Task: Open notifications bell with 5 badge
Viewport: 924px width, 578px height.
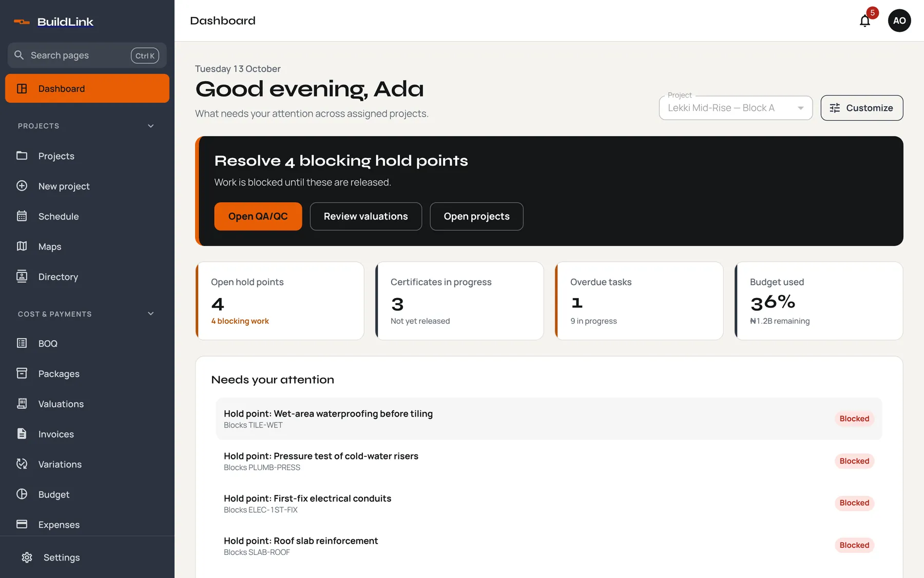Action: click(x=865, y=21)
